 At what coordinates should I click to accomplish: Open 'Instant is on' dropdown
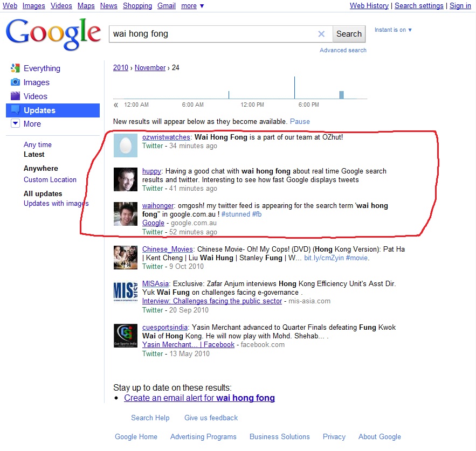(393, 30)
